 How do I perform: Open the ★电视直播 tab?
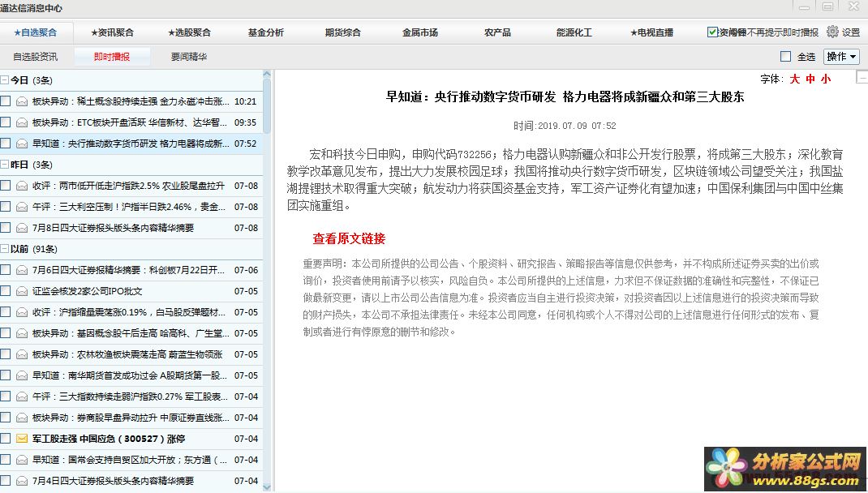(x=651, y=32)
